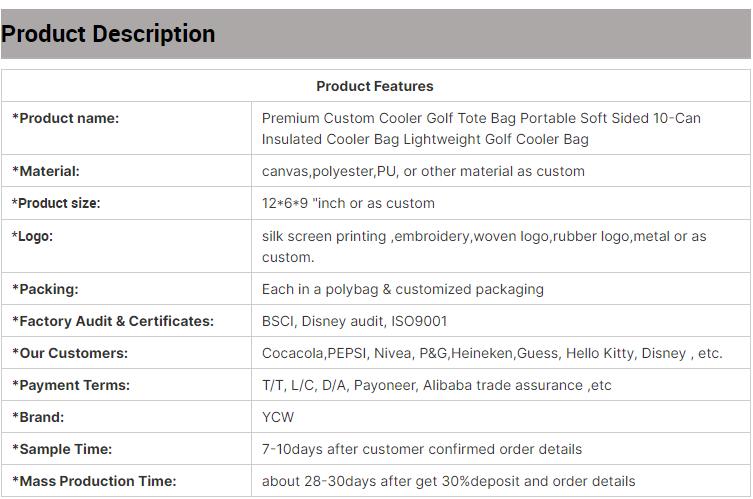753x499 pixels.
Task: Click the 12*6*9 inch size value
Action: (x=348, y=203)
